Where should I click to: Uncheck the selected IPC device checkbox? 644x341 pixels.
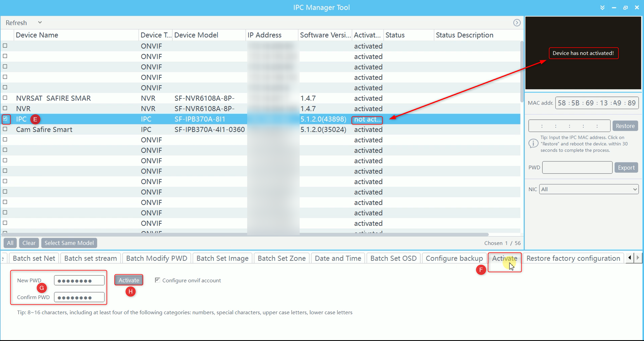[x=5, y=119]
